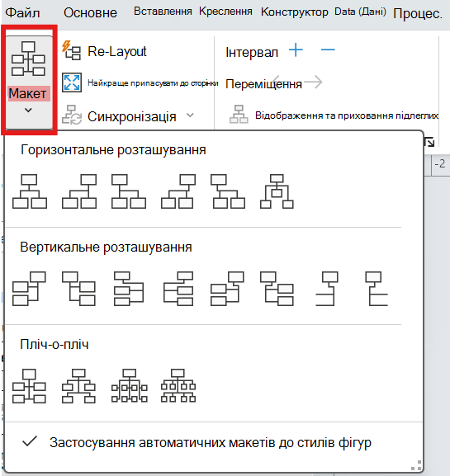Screen dimensions: 450x476
Task: Select third vertical layout thumbnail
Action: (129, 289)
